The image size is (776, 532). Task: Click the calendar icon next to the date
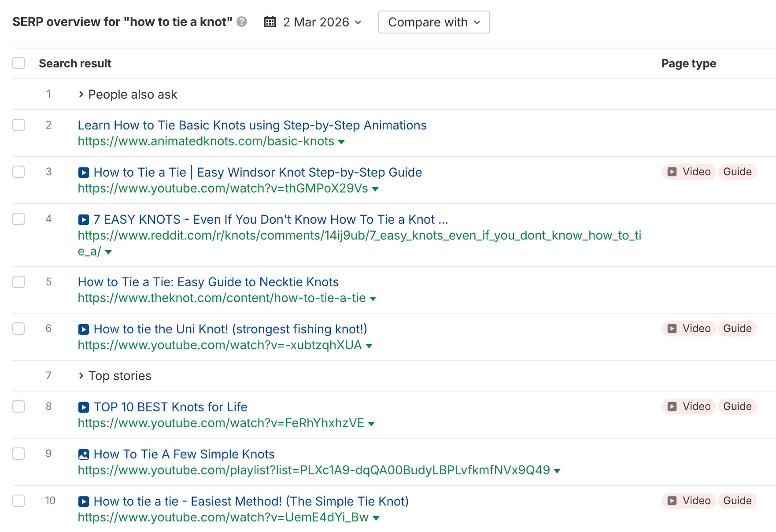tap(270, 22)
